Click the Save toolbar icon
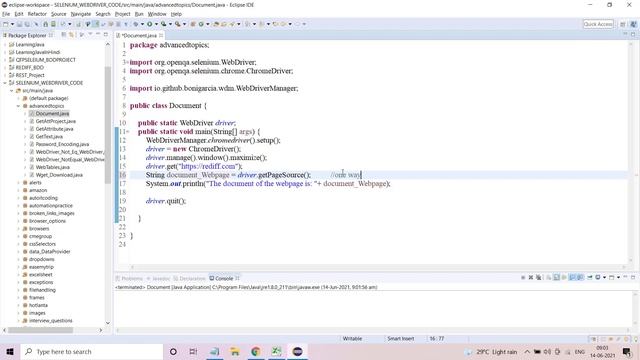 (x=19, y=24)
